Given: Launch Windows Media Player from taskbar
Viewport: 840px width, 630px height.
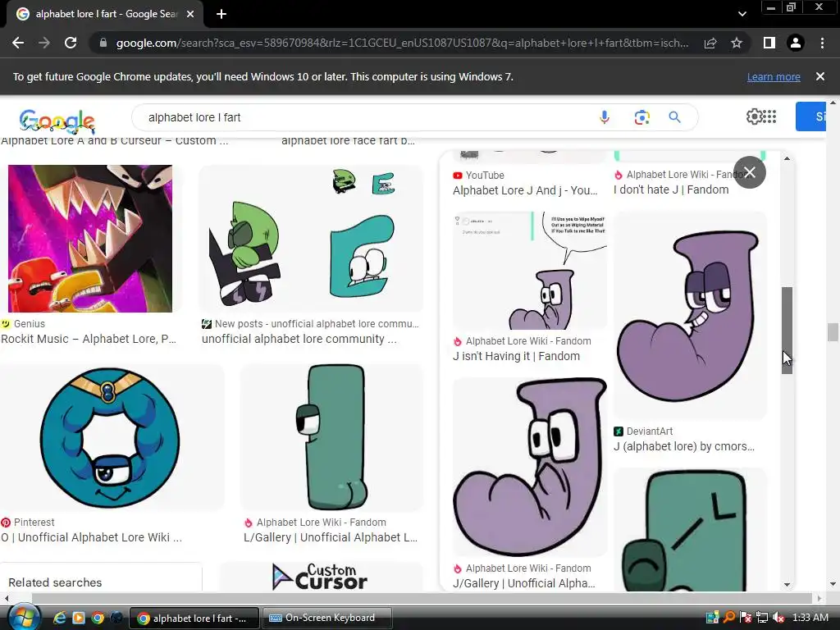Looking at the screenshot, I should (x=78, y=618).
